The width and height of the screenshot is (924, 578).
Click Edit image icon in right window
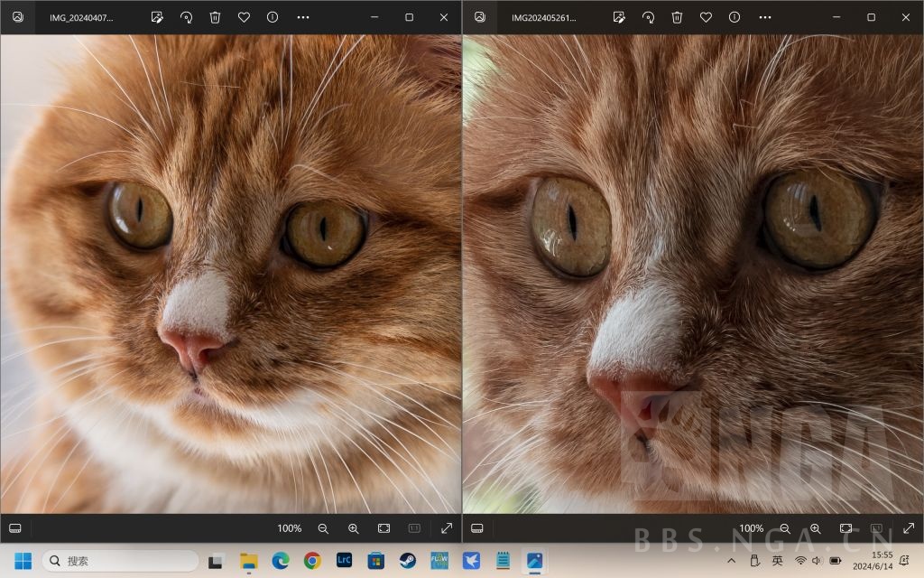pos(619,17)
